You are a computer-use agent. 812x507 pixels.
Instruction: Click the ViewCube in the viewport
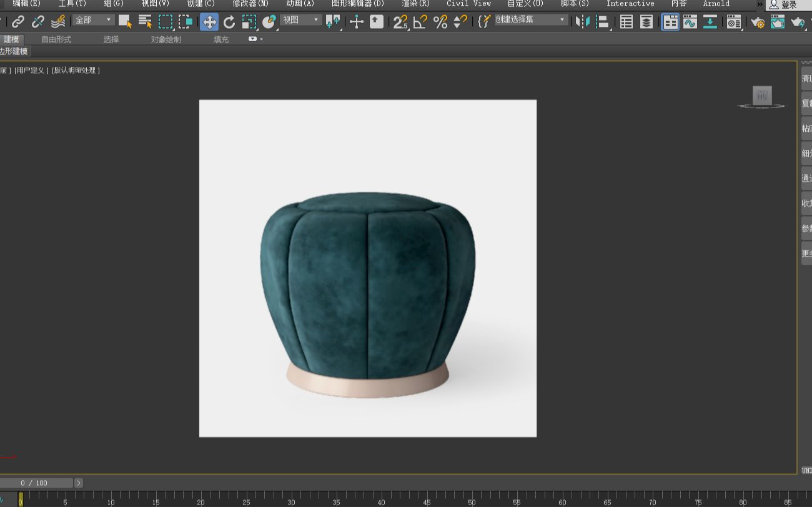click(762, 96)
